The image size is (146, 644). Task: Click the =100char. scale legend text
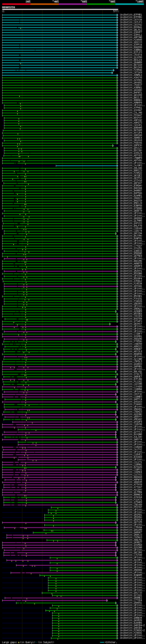click(111, 642)
